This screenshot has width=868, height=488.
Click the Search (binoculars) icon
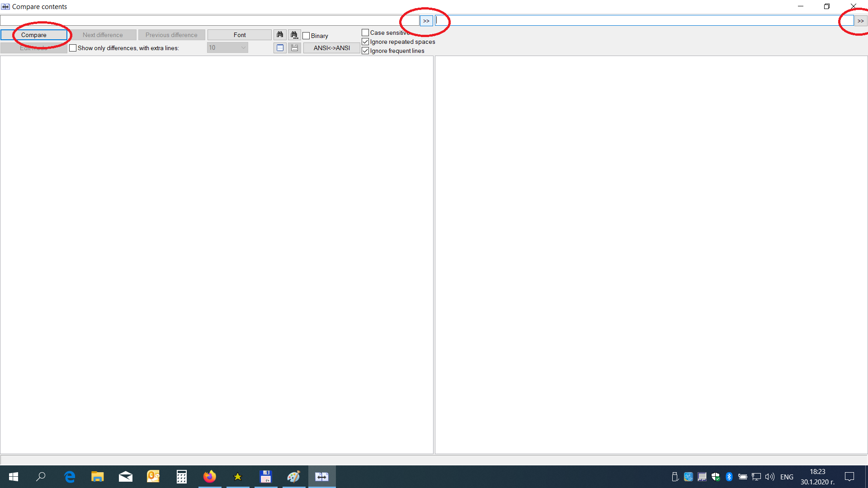click(x=280, y=35)
